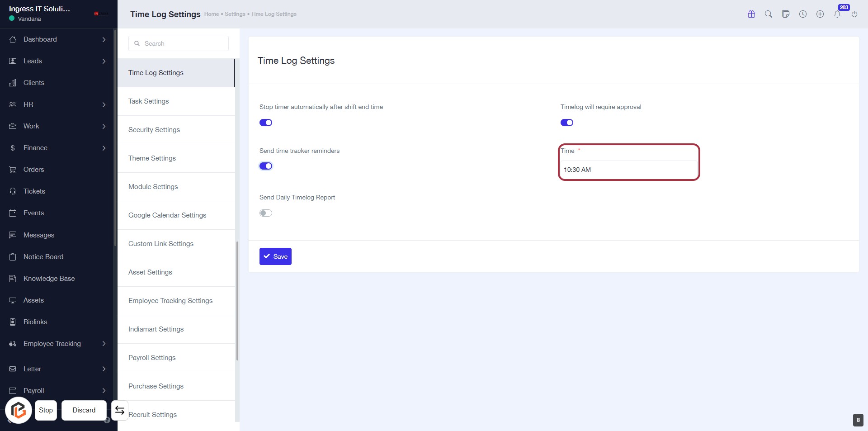Open the sticky notes icon in header

tap(786, 14)
